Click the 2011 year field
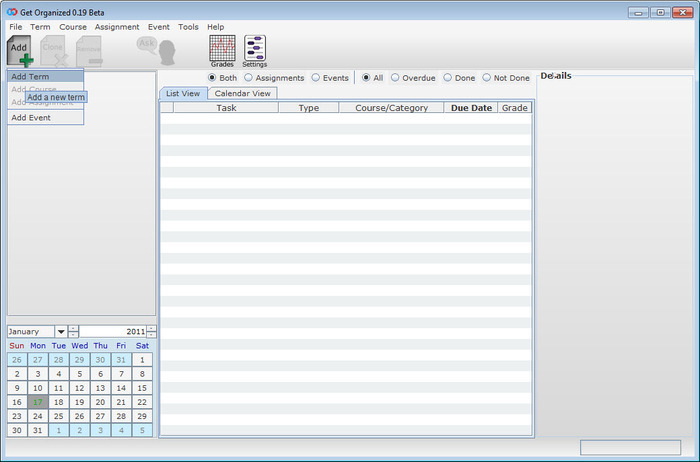 pos(113,332)
